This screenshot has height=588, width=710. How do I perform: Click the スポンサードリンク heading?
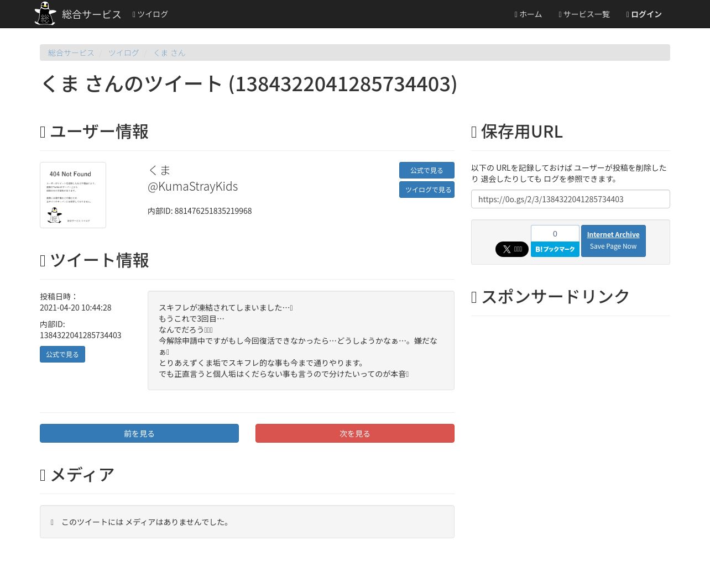(x=550, y=296)
